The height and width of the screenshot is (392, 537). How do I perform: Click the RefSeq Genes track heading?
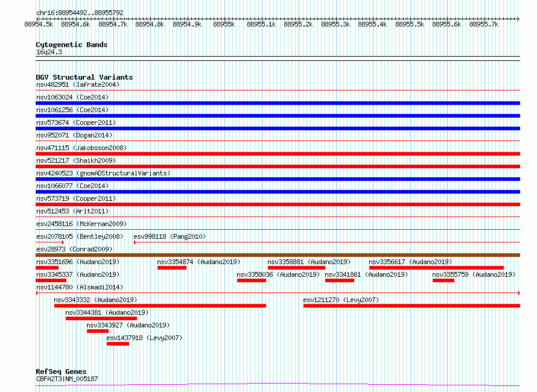tap(61, 371)
